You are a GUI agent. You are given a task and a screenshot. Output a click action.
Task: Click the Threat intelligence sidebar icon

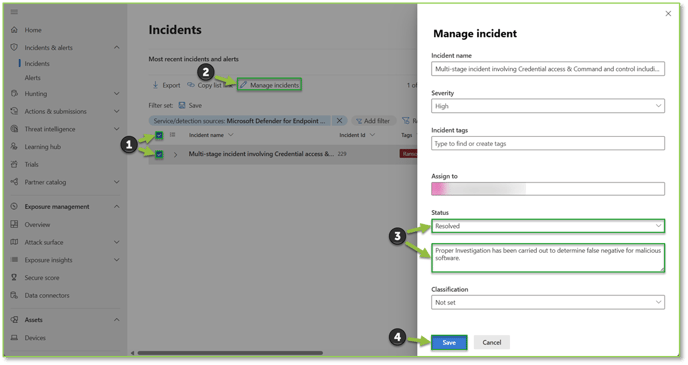coord(14,129)
